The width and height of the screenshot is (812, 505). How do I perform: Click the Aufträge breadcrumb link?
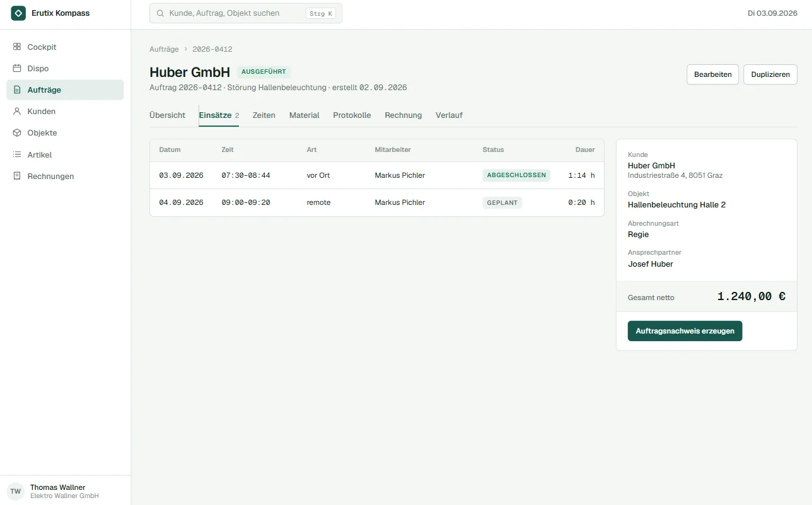pyautogui.click(x=164, y=49)
